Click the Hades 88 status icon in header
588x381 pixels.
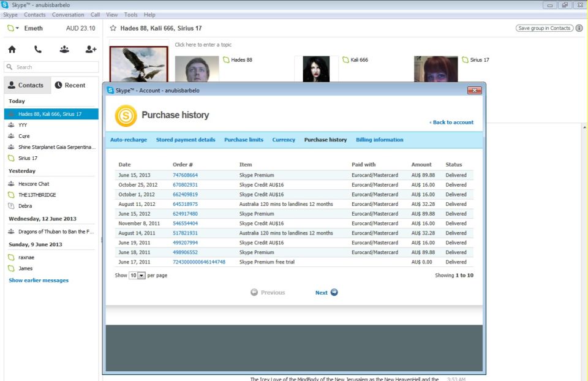pos(226,59)
